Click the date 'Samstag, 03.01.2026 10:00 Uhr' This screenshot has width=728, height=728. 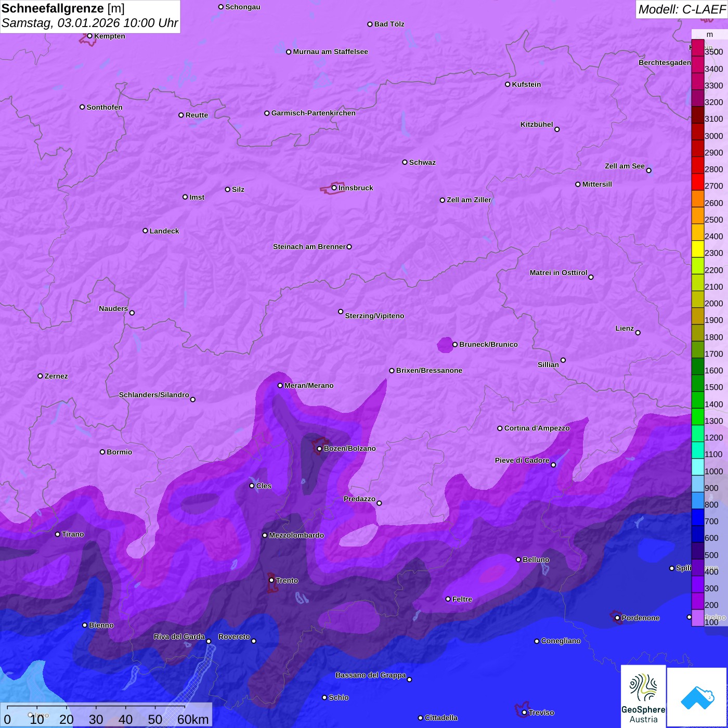pos(89,23)
